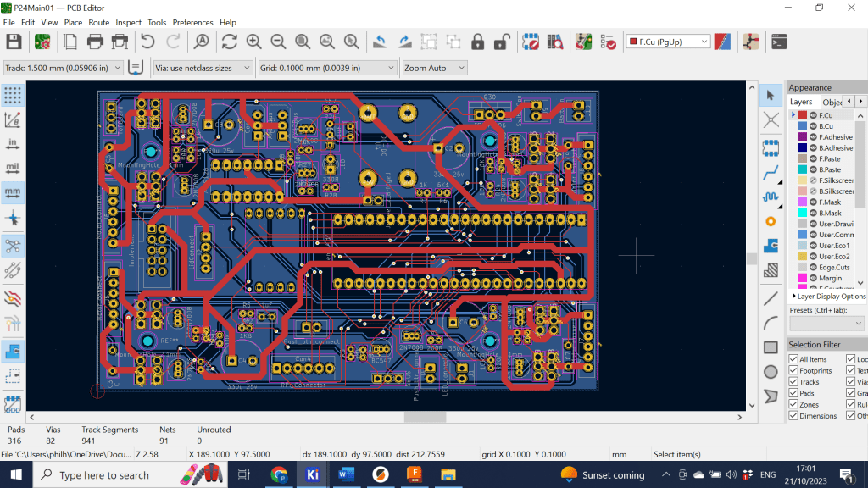This screenshot has width=868, height=488.
Task: Open the Design Rules Checker icon
Action: (x=608, y=42)
